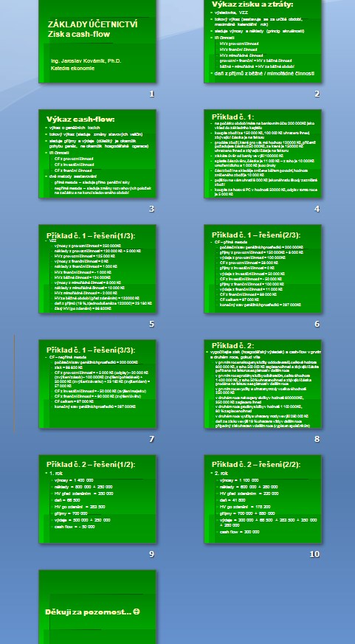Screen dimensions: 355x644
Task: Click the slide number 3 label
Action: [151, 209]
